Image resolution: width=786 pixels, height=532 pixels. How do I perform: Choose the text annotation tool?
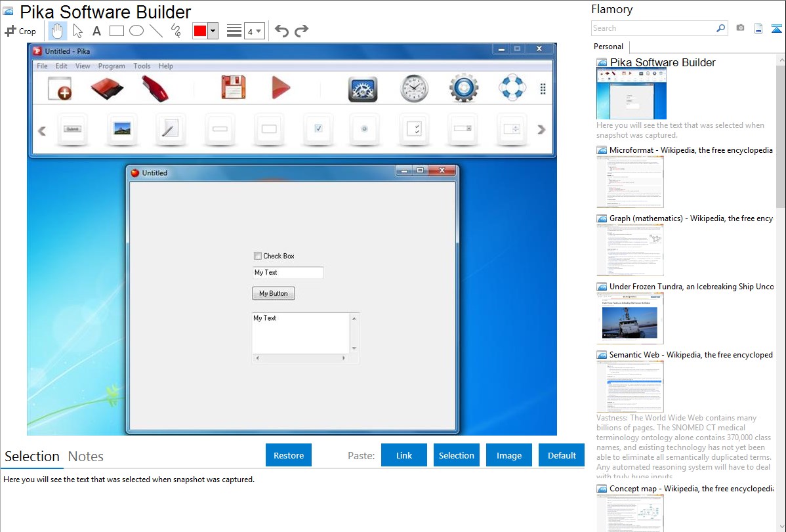coord(96,31)
